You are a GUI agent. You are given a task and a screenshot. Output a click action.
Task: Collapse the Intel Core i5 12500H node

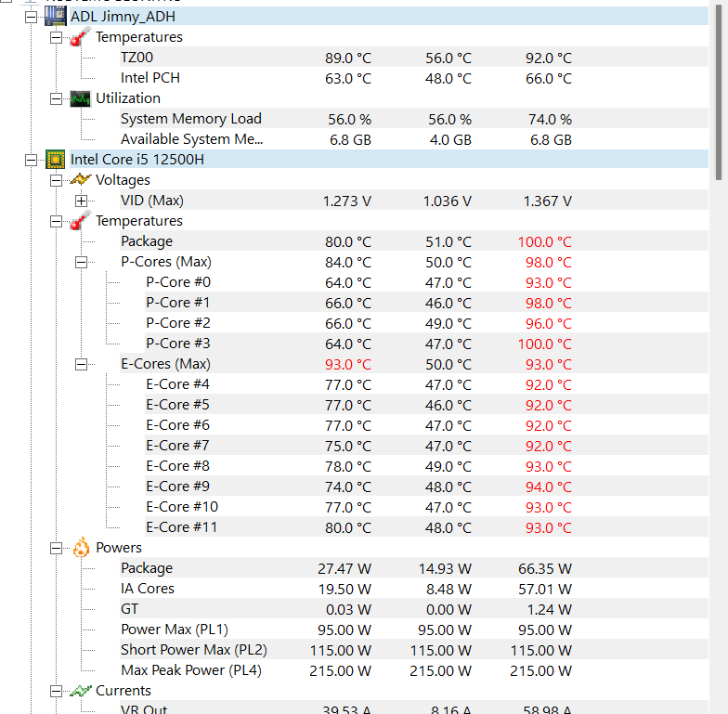[32, 160]
